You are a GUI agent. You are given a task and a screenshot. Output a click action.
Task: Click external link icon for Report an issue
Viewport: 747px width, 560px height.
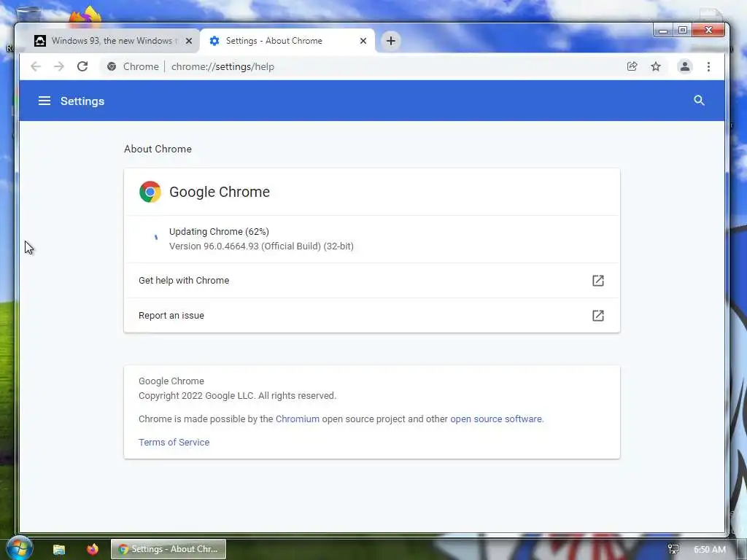(x=598, y=315)
